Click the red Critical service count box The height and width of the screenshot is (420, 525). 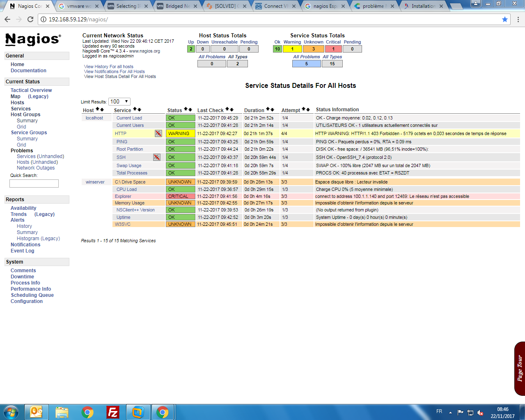coord(333,49)
